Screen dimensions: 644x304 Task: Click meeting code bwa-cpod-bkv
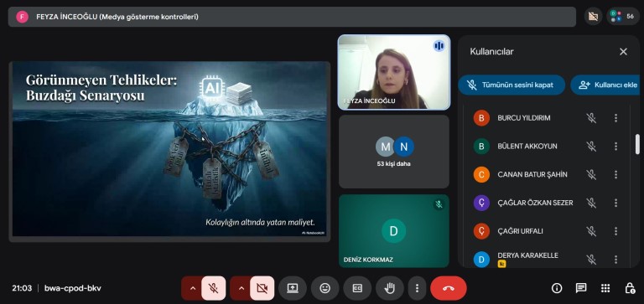tap(73, 288)
